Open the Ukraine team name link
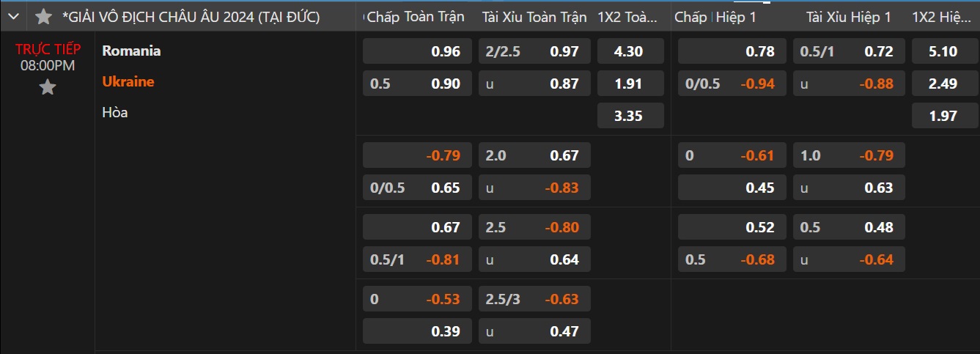The image size is (980, 354). pyautogui.click(x=128, y=81)
